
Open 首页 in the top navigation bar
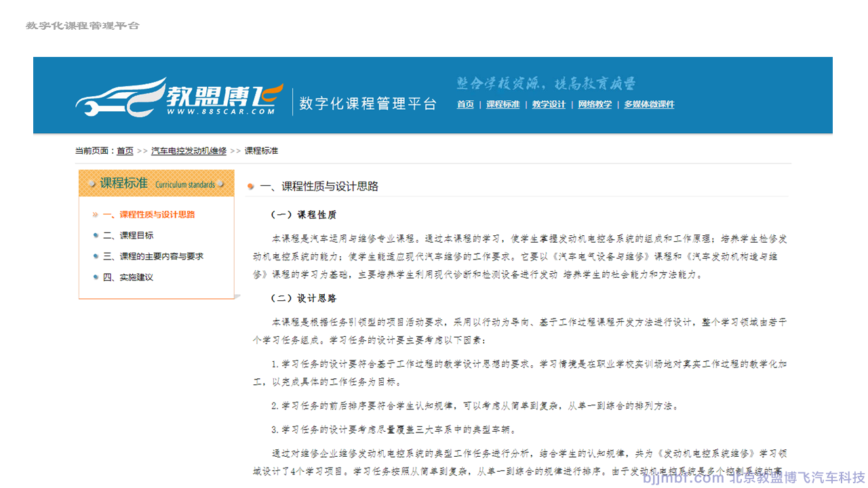[x=465, y=104]
